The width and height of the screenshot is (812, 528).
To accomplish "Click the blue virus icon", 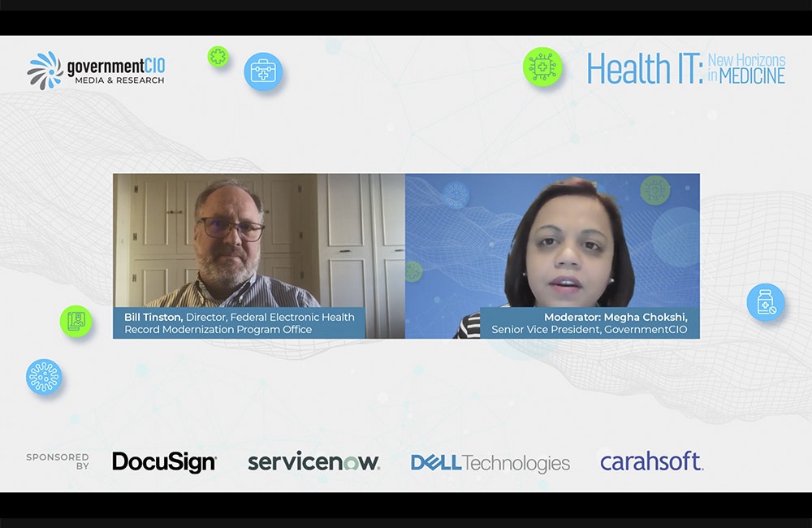I will click(x=44, y=377).
